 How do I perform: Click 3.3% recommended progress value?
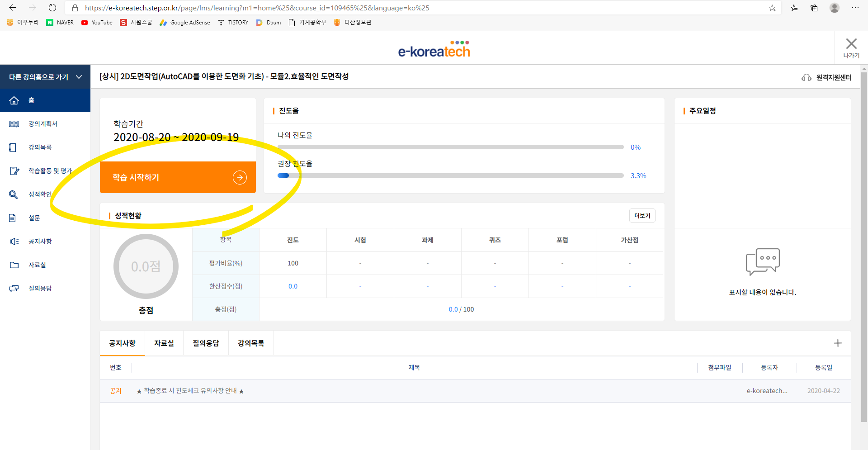pos(638,176)
